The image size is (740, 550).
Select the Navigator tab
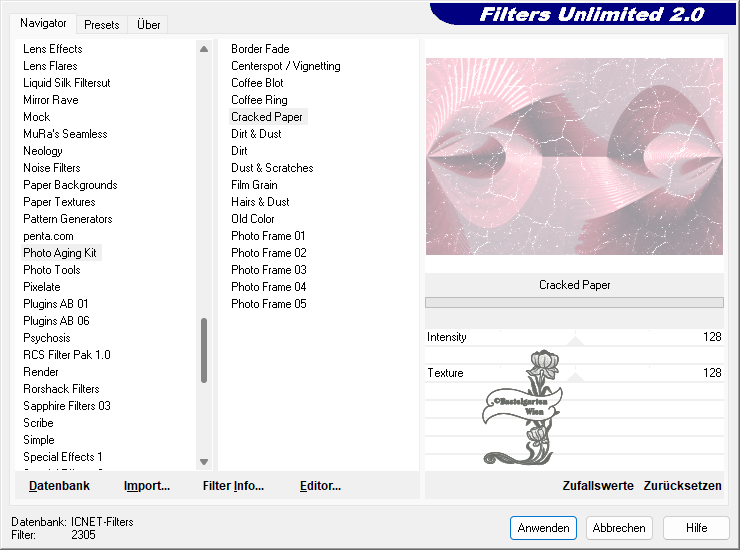43,23
